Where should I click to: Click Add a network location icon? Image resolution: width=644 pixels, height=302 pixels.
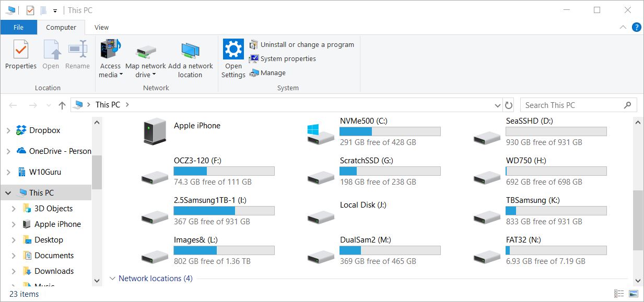(x=190, y=51)
